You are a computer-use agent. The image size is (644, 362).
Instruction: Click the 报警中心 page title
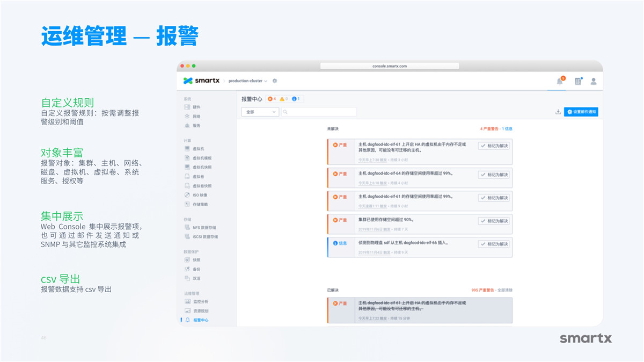[252, 99]
